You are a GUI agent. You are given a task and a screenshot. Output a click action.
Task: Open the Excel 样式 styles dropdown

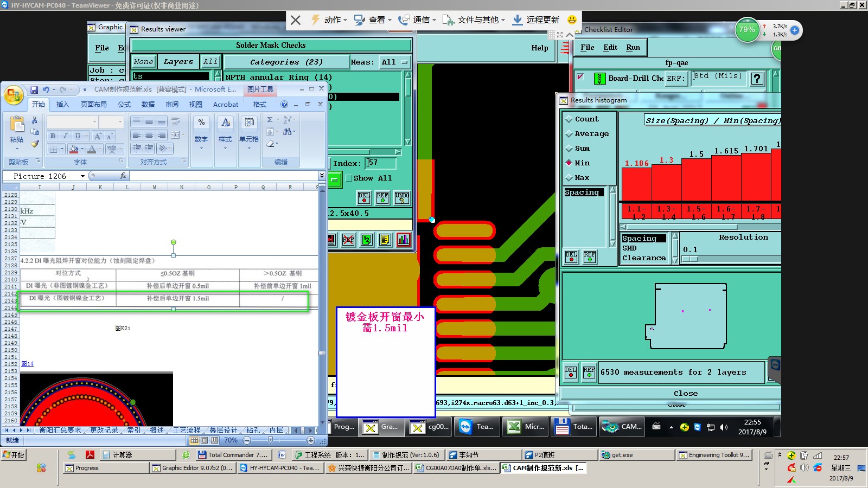coord(225,133)
